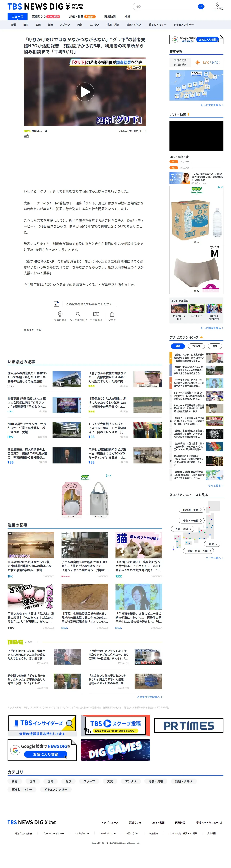Viewport: 231px width, 868px height.
Task: Open the Japan weather map
Action: [196, 85]
